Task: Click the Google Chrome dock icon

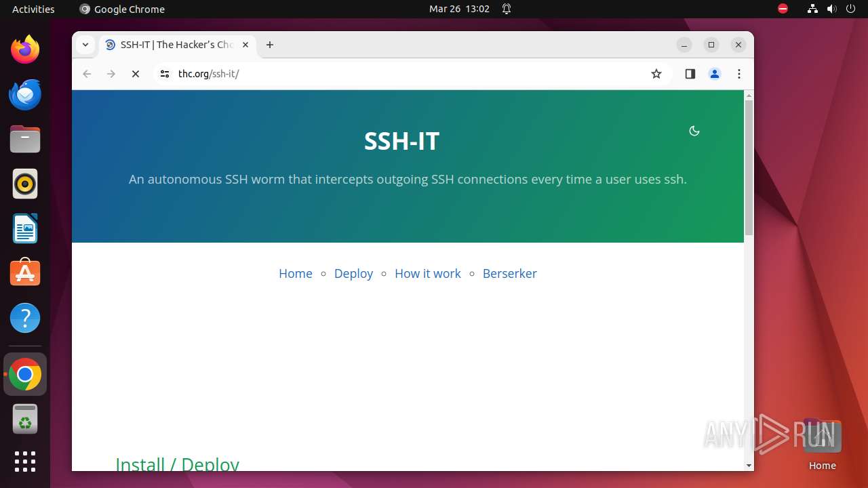Action: (25, 374)
